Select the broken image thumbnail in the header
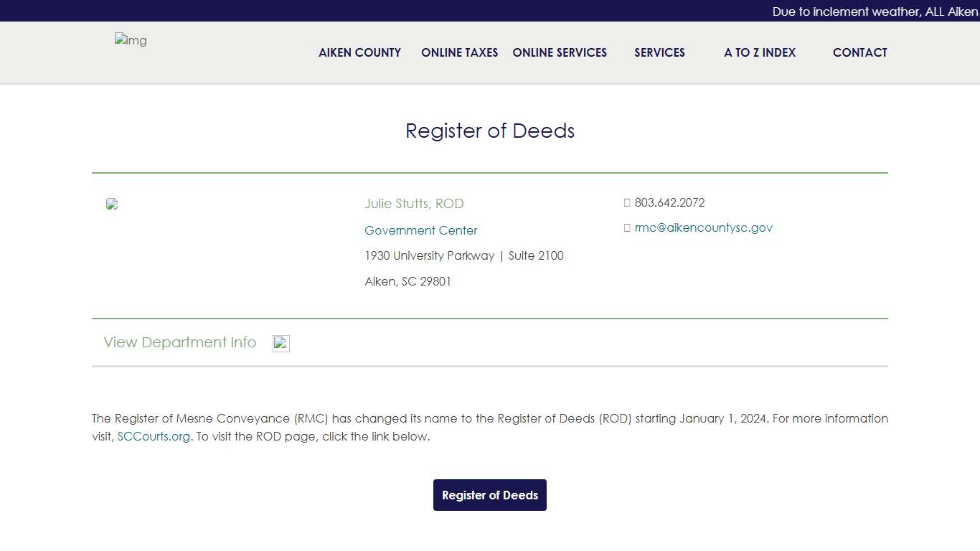This screenshot has height=551, width=980. [x=131, y=41]
